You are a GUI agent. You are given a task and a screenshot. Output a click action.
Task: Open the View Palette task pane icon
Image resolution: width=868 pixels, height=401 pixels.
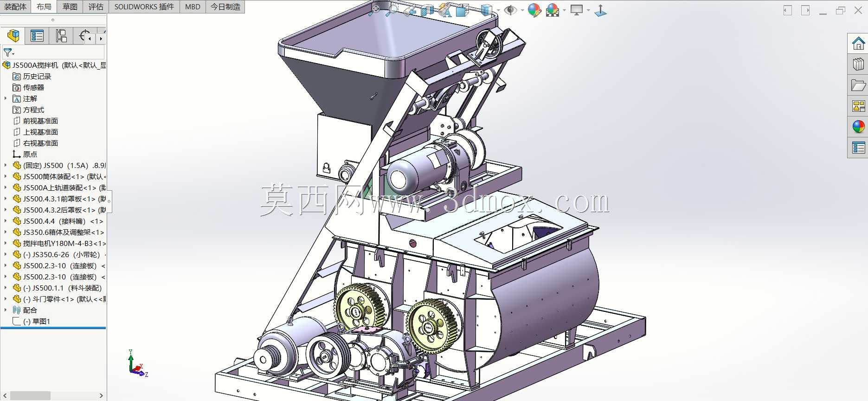[x=858, y=106]
